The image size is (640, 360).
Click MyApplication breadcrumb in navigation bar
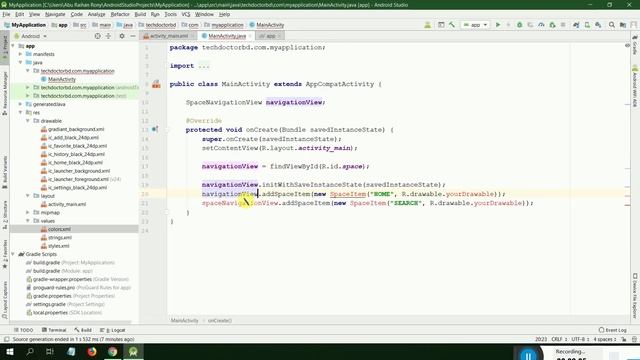click(25, 25)
